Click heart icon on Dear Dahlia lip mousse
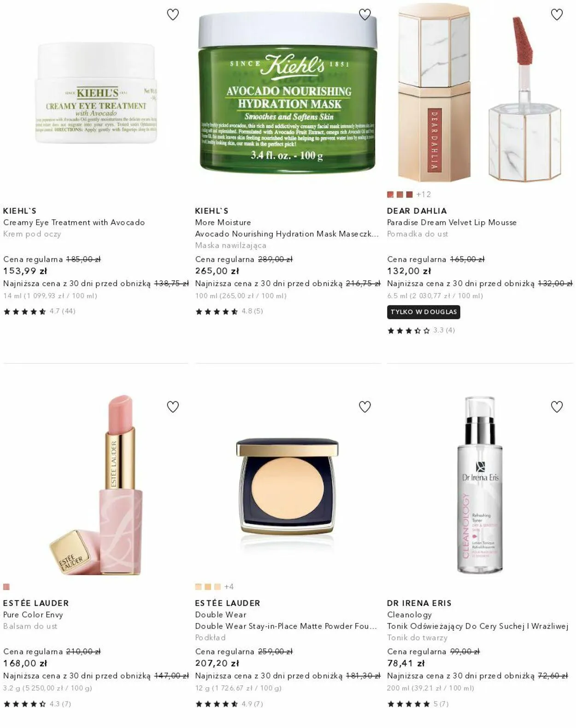The image size is (576, 728). [x=557, y=15]
